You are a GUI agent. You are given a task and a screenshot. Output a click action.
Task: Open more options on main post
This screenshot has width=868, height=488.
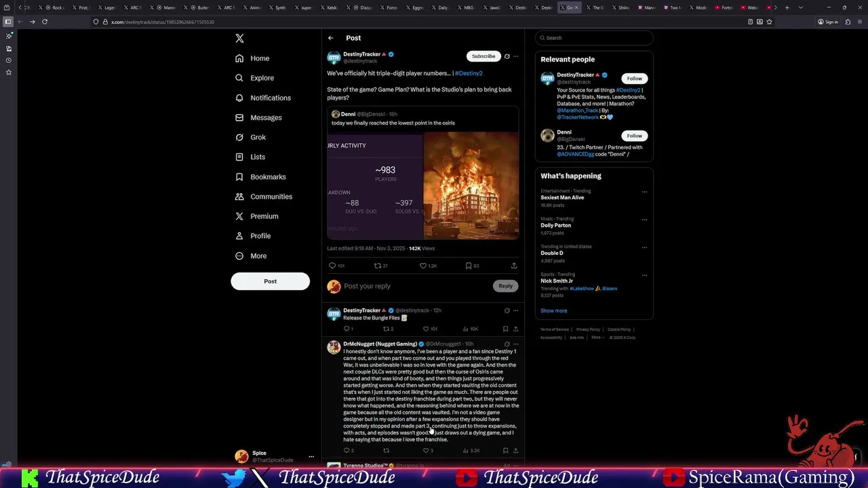click(515, 56)
